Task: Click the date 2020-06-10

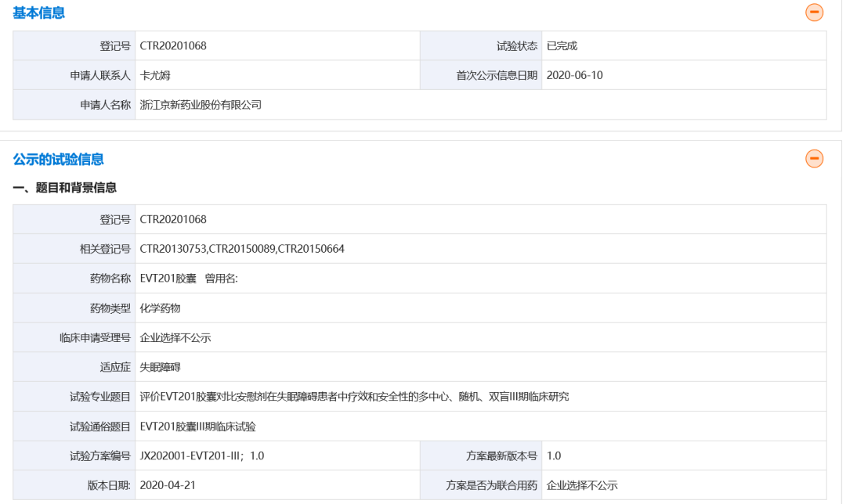Action: [x=575, y=75]
